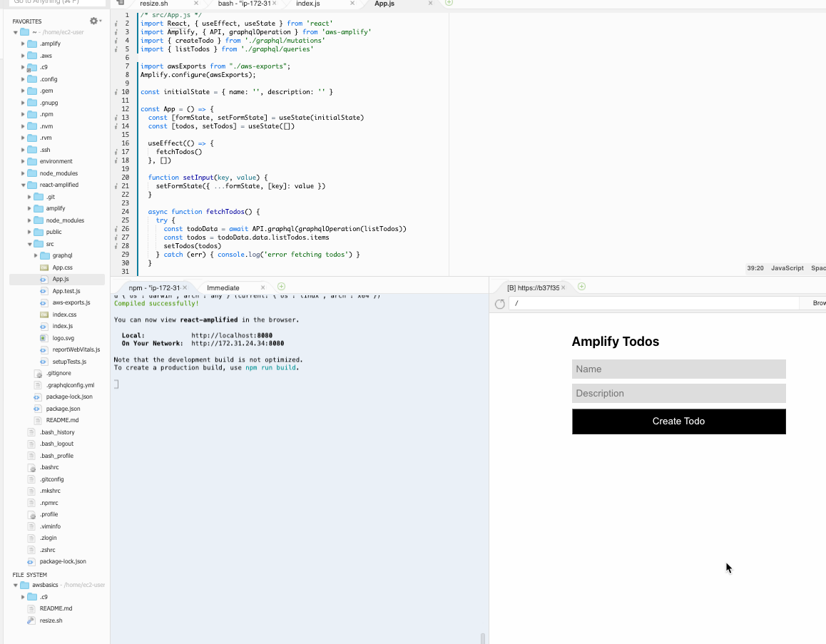
Task: Close the resize.sh tab
Action: click(x=196, y=3)
